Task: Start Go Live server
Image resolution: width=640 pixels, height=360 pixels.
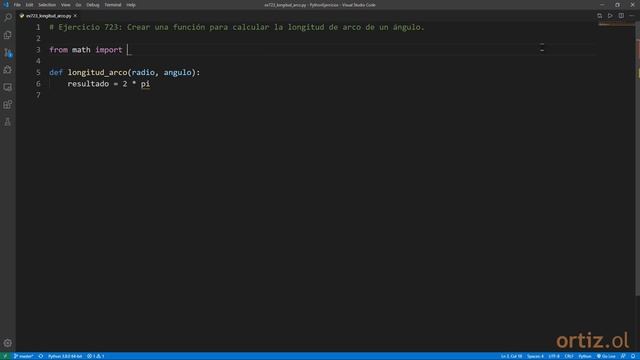Action: (x=606, y=356)
